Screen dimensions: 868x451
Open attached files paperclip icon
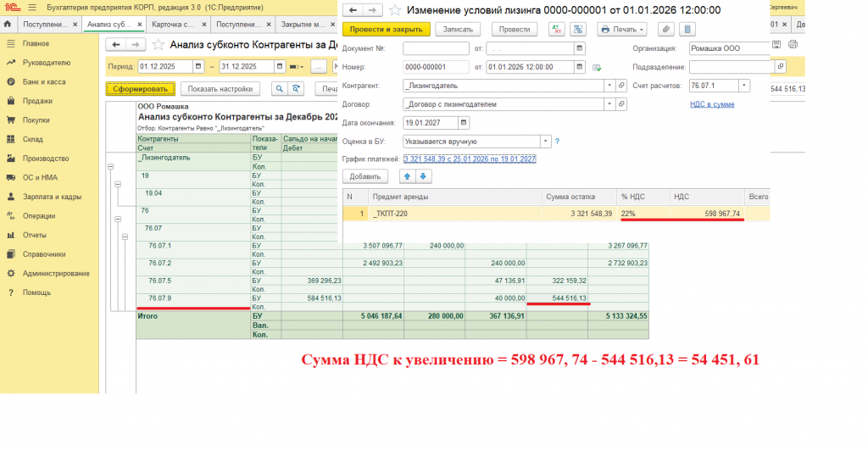tap(666, 30)
